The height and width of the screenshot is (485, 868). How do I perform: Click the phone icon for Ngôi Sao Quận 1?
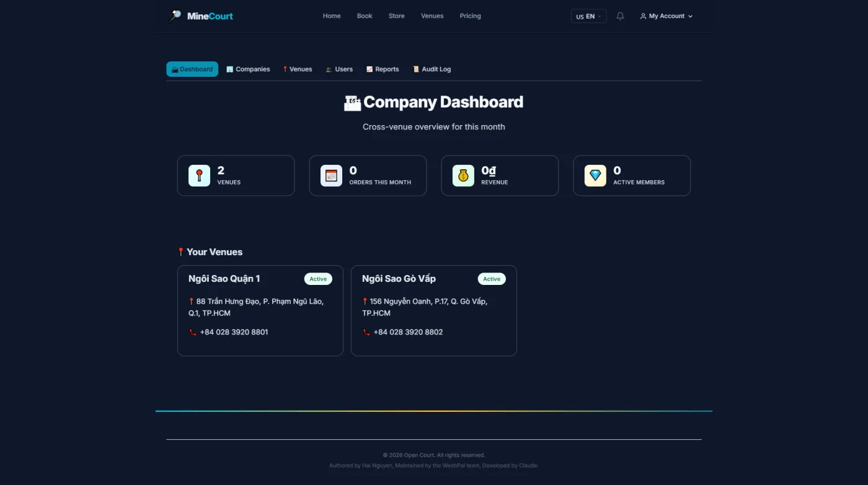(193, 333)
